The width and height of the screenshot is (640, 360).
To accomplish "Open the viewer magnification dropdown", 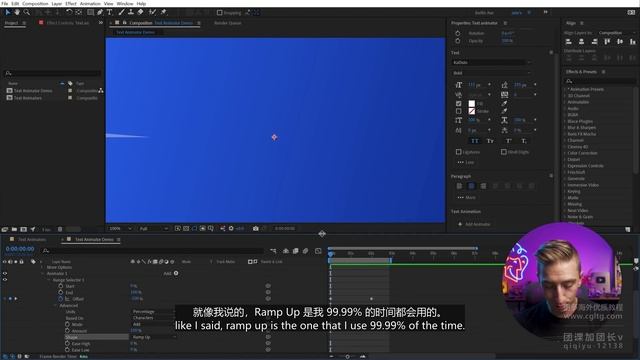I will 120,229.
